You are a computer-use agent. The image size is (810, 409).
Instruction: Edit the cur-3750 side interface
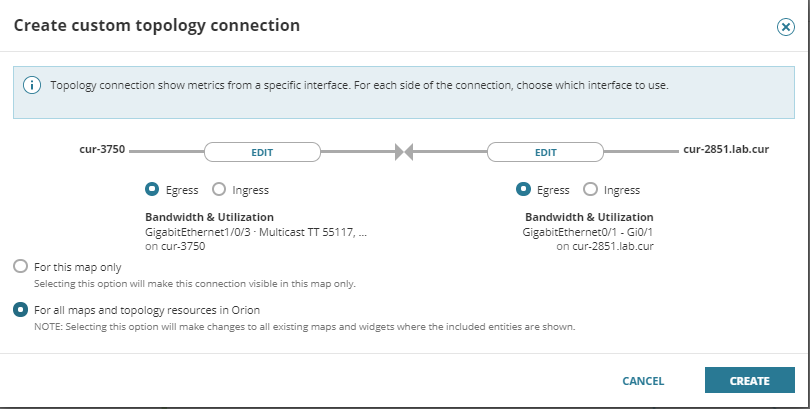(262, 152)
